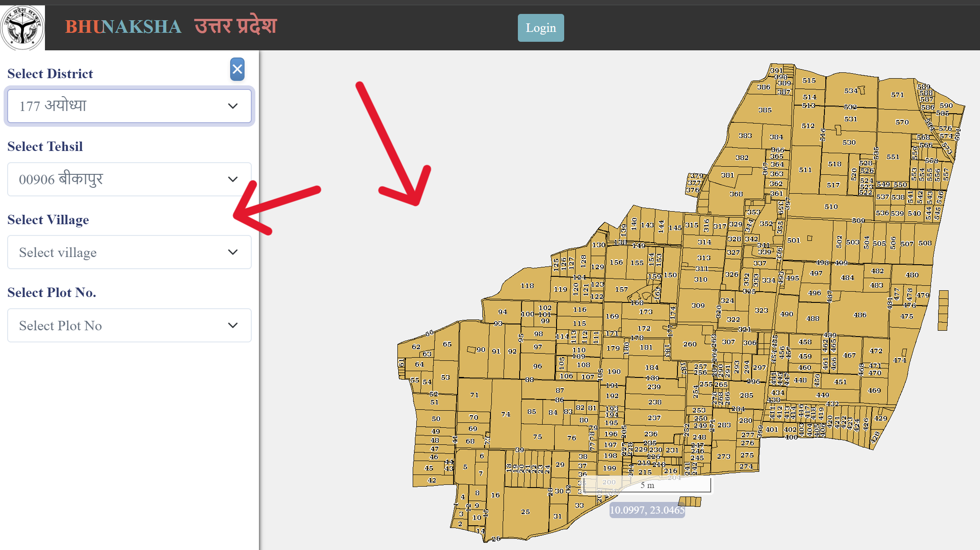Viewport: 980px width, 550px height.
Task: Click the 5 m map scale bar
Action: click(647, 485)
